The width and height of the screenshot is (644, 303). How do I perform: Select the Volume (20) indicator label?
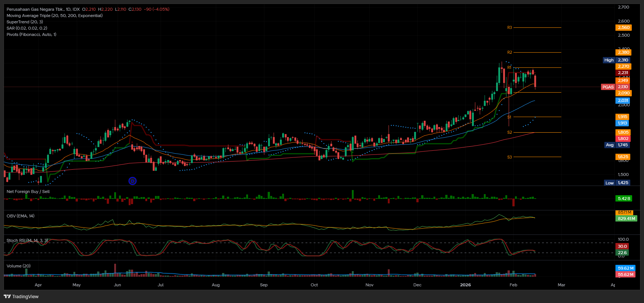pos(19,266)
